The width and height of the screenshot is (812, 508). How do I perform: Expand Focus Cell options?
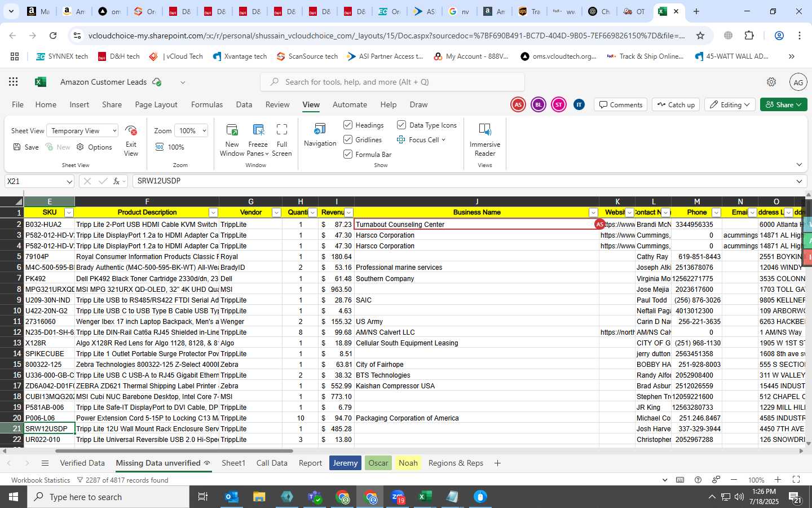click(443, 140)
